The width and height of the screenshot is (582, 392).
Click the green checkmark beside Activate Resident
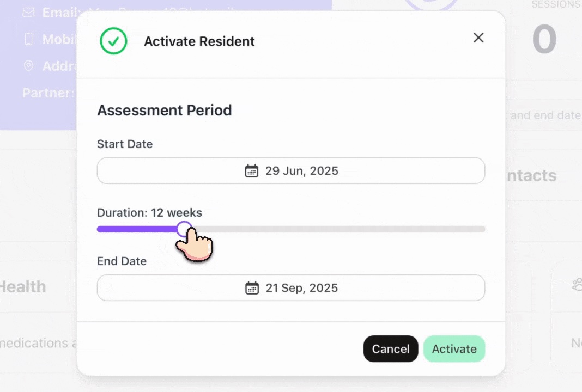pos(113,41)
